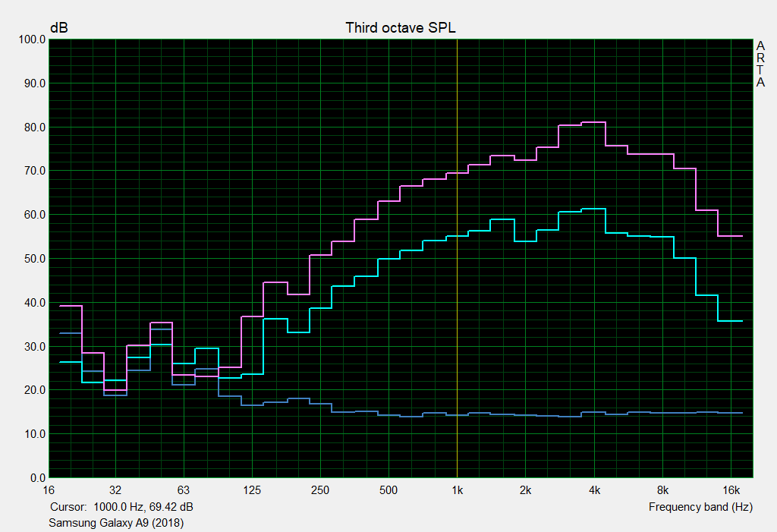Click the 90.0 y-axis value
This screenshot has height=532, width=777.
click(35, 83)
